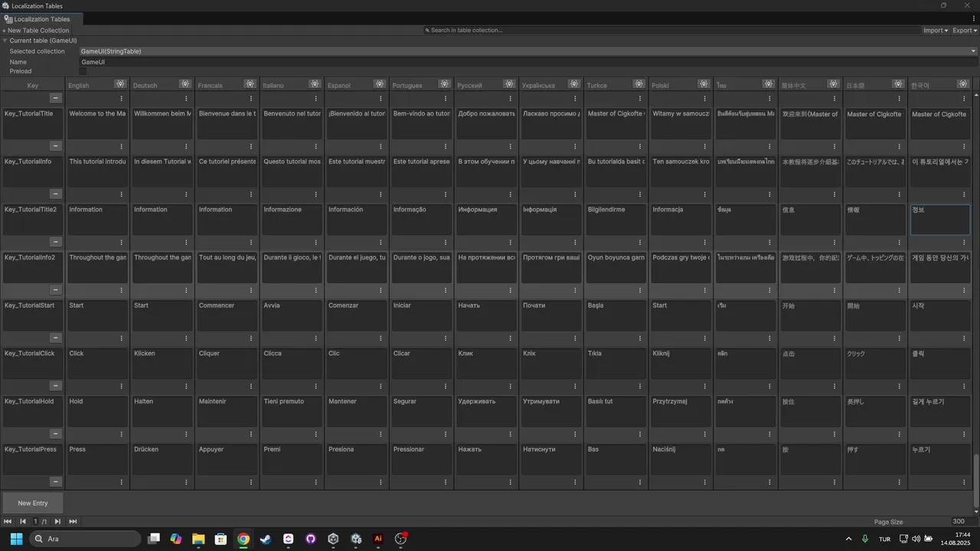This screenshot has height=551, width=980.
Task: Open English locale table metadata icon
Action: (120, 84)
